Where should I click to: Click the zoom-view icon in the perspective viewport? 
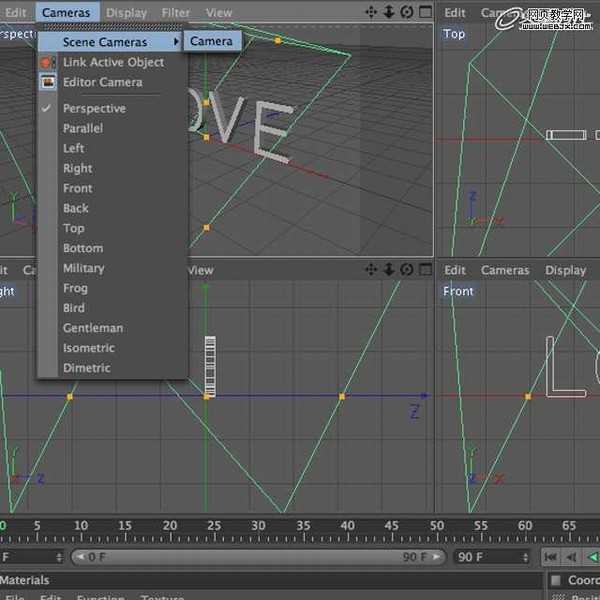pos(389,13)
